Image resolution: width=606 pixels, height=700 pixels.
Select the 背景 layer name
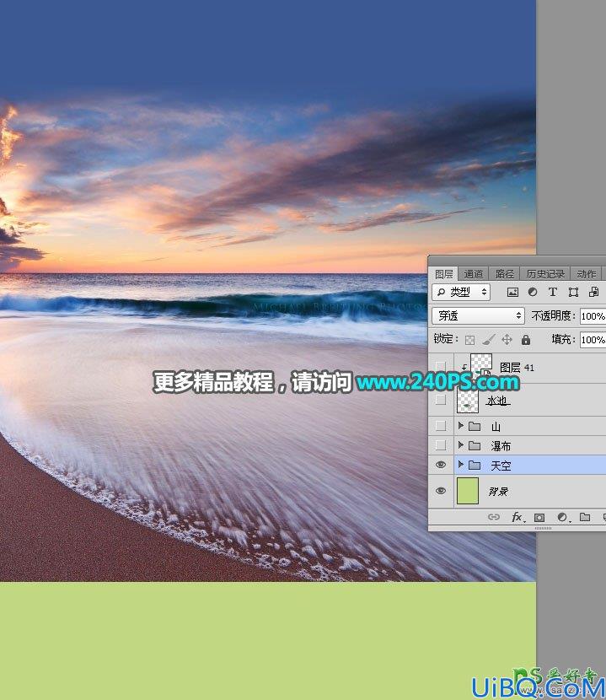click(x=498, y=492)
